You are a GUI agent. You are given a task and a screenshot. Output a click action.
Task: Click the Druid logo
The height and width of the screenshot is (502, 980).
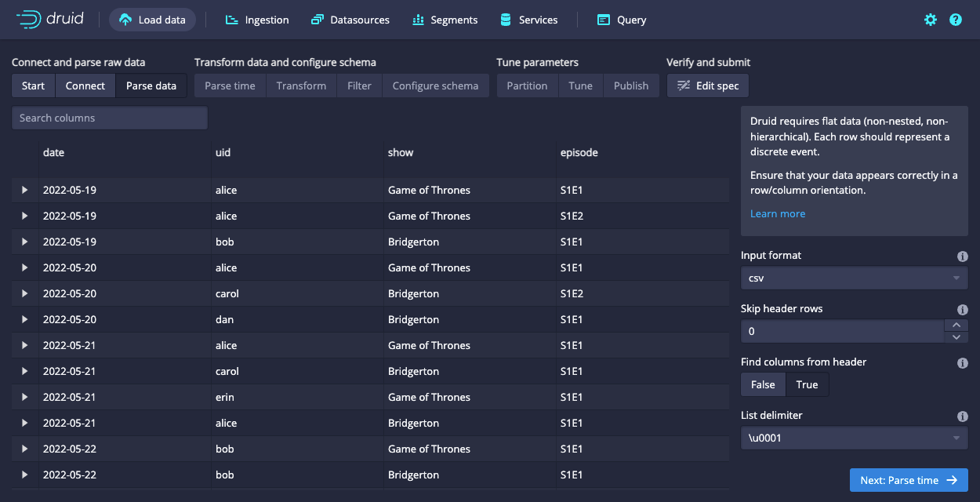point(49,19)
